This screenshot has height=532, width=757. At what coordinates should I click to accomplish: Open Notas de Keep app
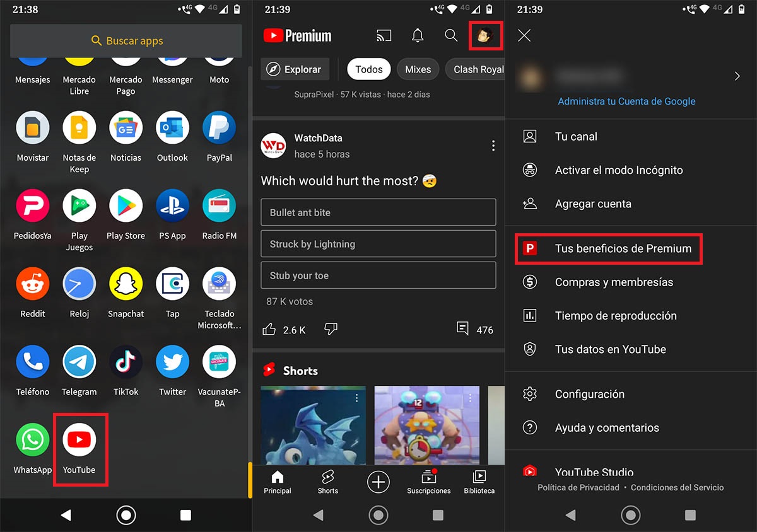pos(79,128)
